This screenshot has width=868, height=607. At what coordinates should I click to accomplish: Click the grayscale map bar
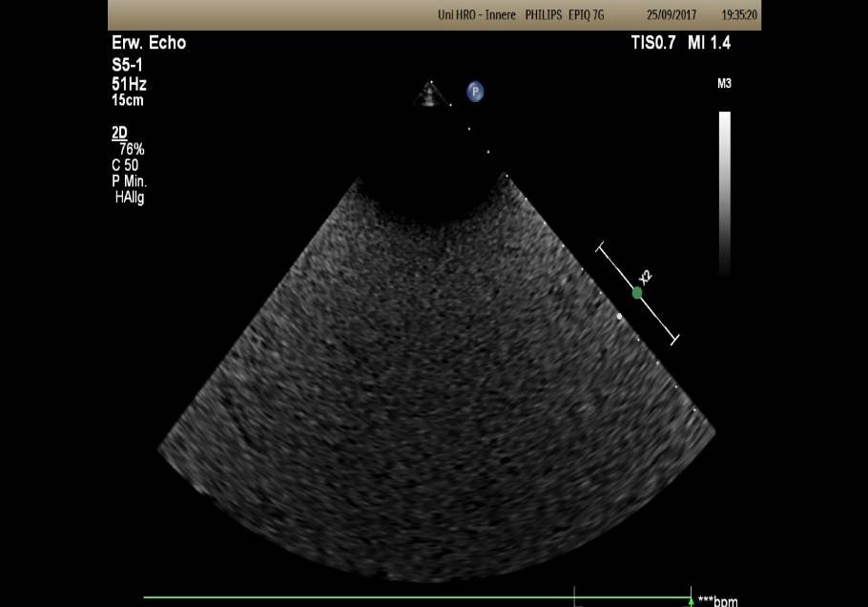click(725, 191)
